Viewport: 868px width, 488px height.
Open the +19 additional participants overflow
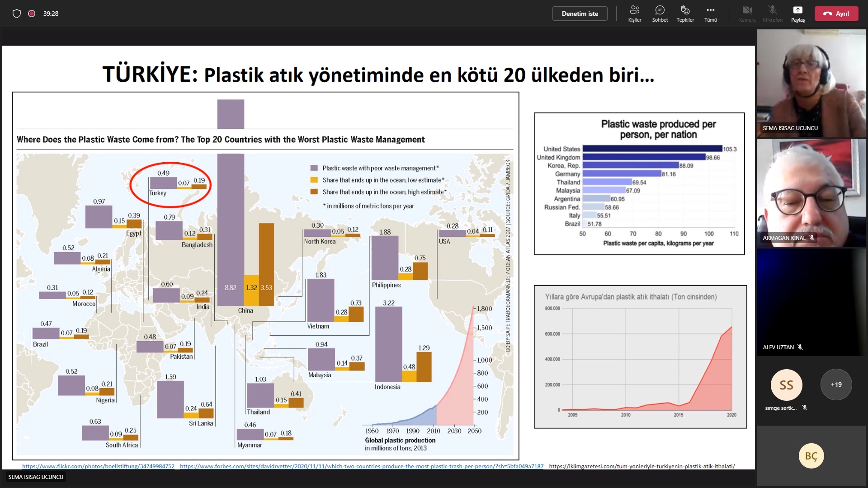coord(836,385)
